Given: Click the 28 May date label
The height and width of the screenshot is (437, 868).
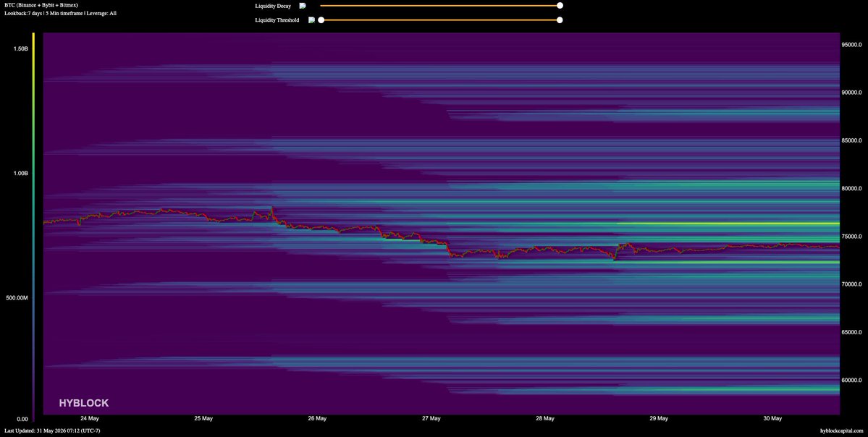Looking at the screenshot, I should [x=545, y=419].
